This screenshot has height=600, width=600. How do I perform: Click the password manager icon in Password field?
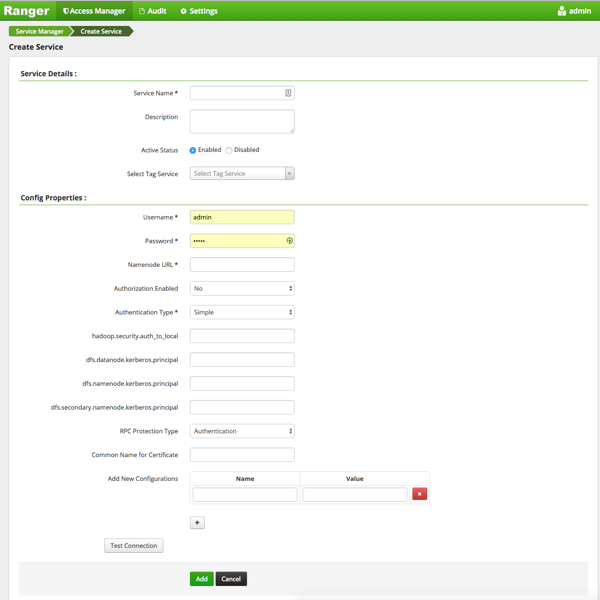tap(289, 241)
